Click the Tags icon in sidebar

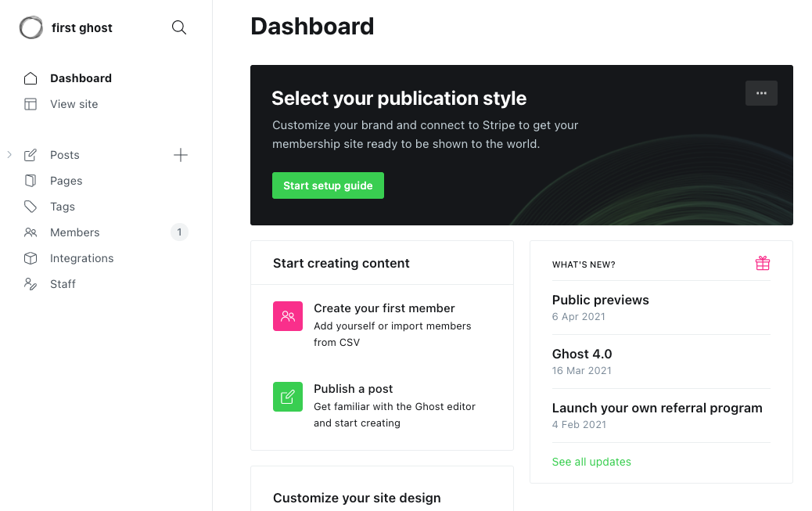31,207
